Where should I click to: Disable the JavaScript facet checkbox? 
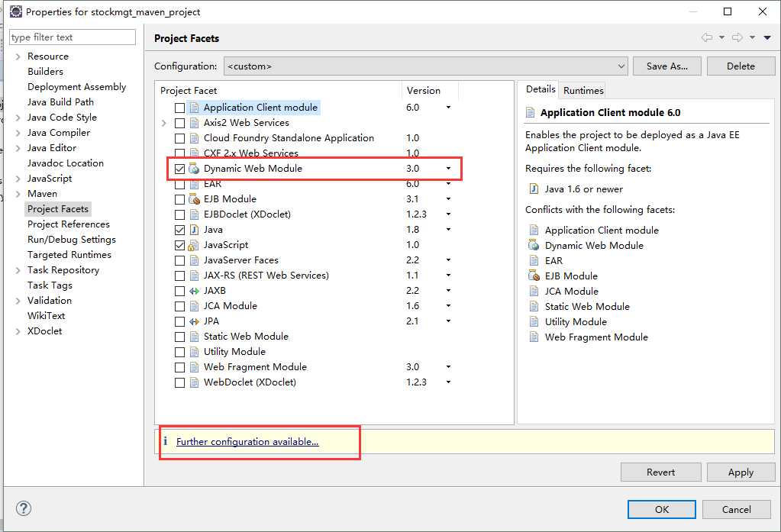[179, 245]
